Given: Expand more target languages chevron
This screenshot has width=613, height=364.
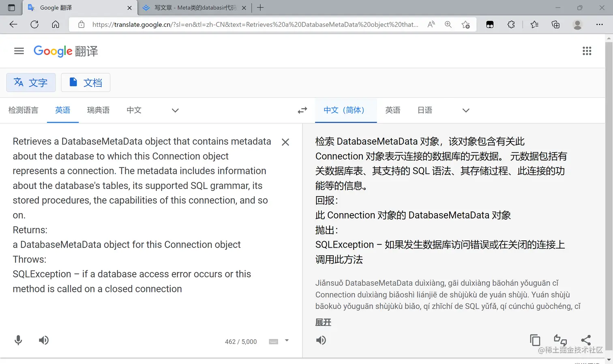Looking at the screenshot, I should click(466, 110).
